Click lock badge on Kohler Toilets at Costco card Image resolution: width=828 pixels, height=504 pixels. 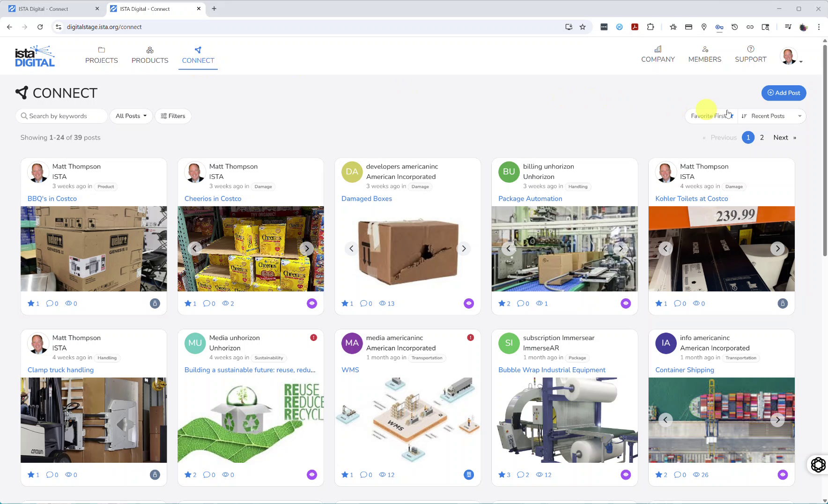(x=783, y=304)
